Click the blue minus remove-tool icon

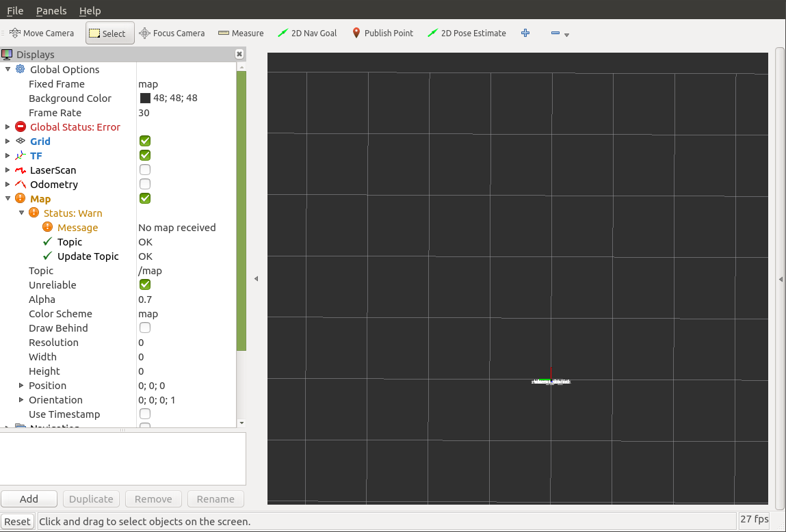pos(555,33)
